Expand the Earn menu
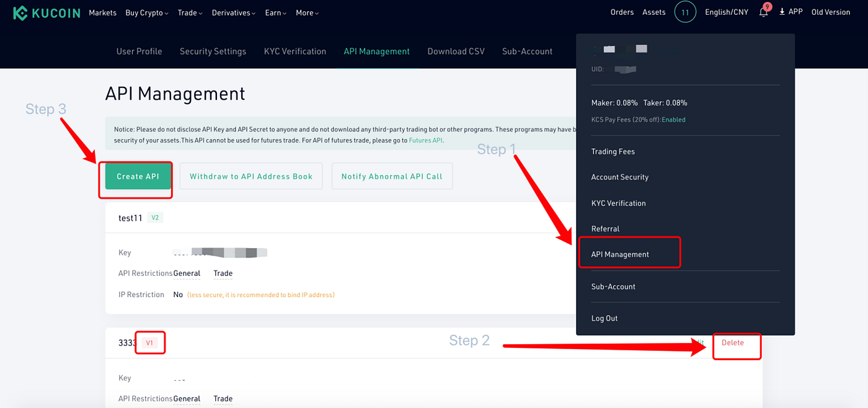 coord(273,12)
